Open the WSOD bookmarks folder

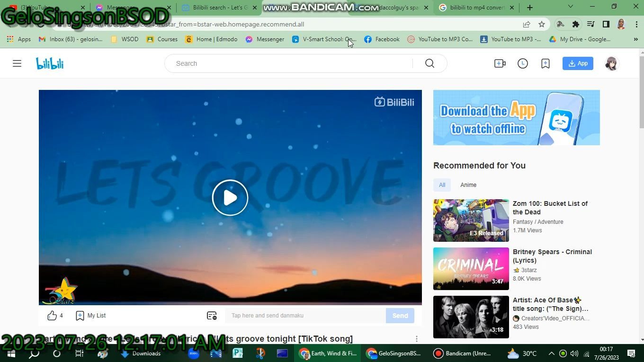[125, 39]
